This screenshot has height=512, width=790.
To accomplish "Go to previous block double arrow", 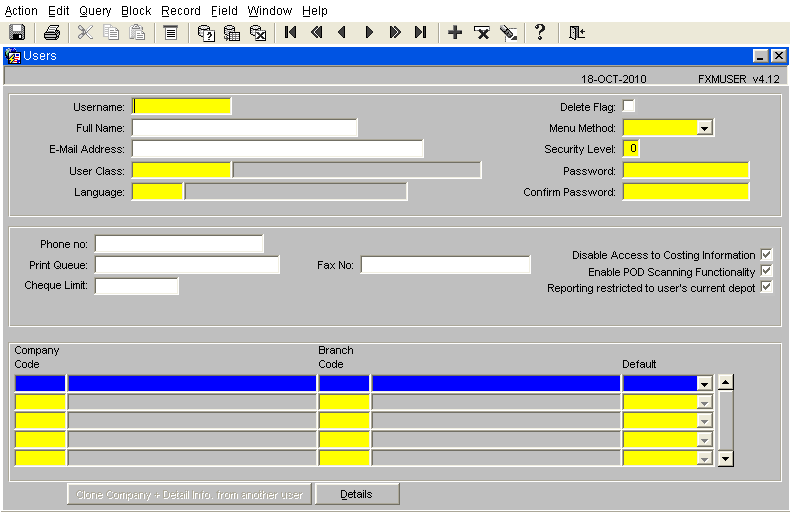I will (316, 33).
